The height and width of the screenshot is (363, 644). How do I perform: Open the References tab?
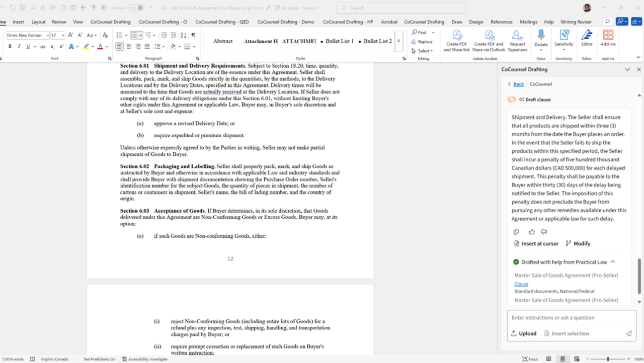(501, 22)
